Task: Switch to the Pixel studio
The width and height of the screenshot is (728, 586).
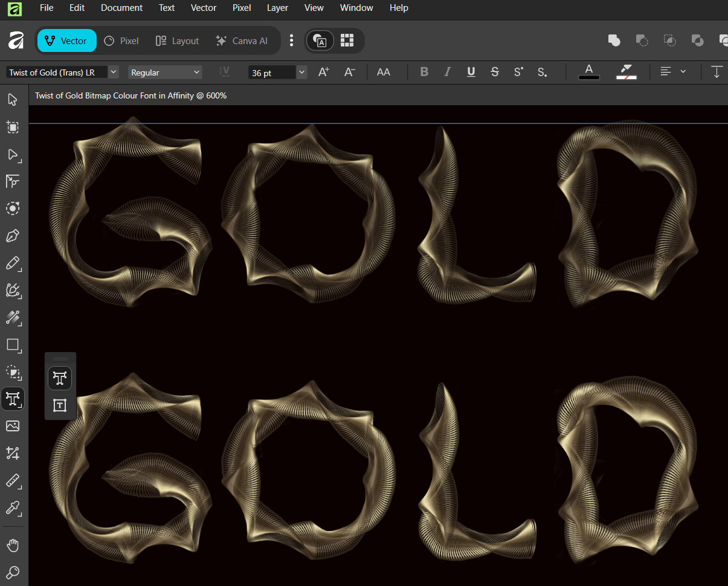Action: (x=121, y=40)
